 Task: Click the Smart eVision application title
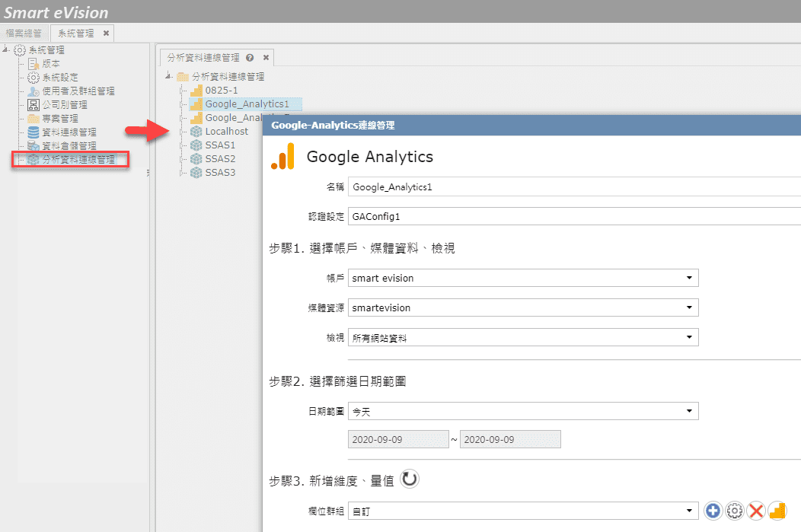click(x=56, y=12)
